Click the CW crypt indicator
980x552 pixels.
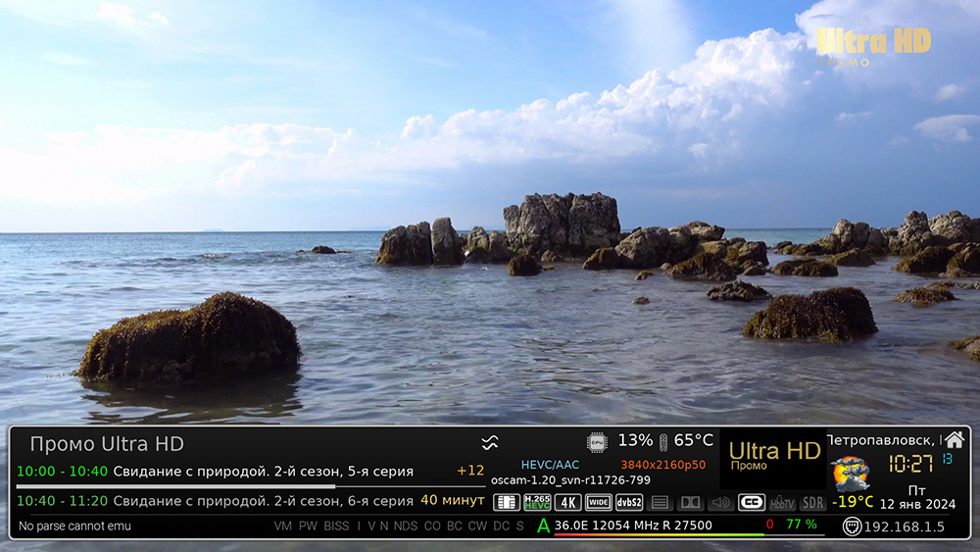point(477,527)
